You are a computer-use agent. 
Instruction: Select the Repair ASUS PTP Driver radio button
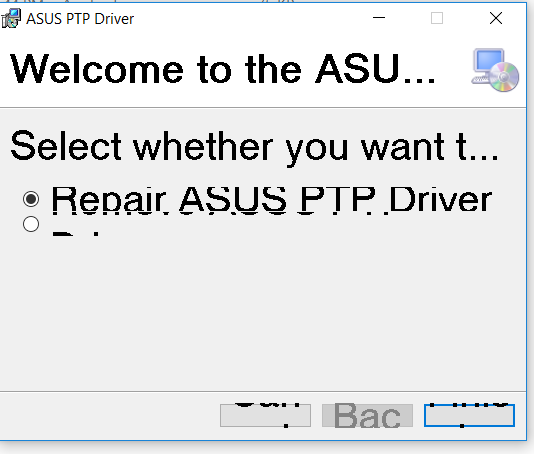31,199
